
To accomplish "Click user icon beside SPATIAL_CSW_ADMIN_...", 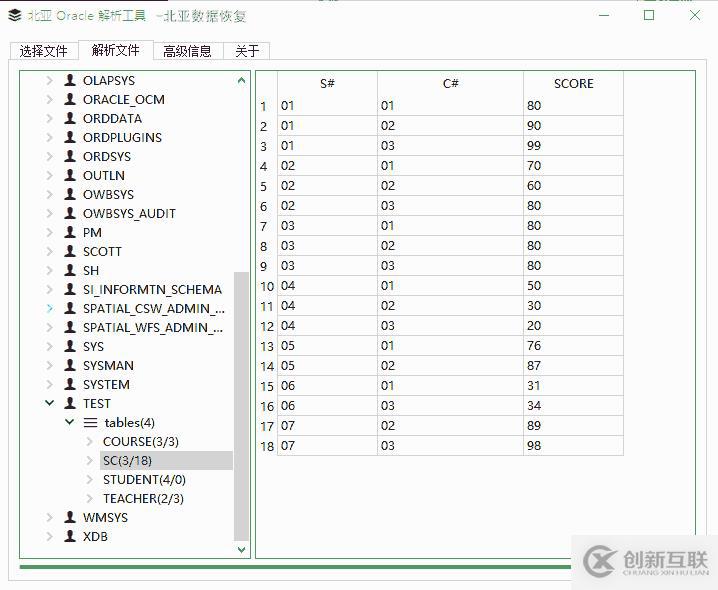I will 70,308.
